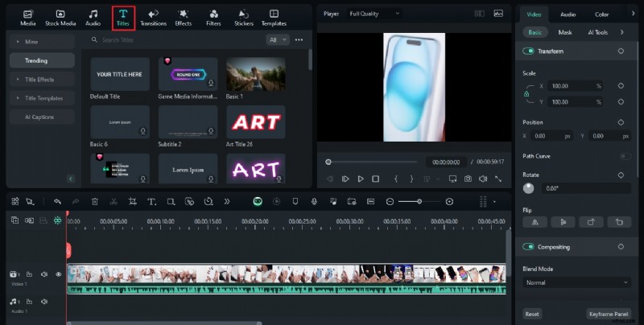Click the crop tool in timeline toolbar
This screenshot has width=644, height=325.
[132, 201]
